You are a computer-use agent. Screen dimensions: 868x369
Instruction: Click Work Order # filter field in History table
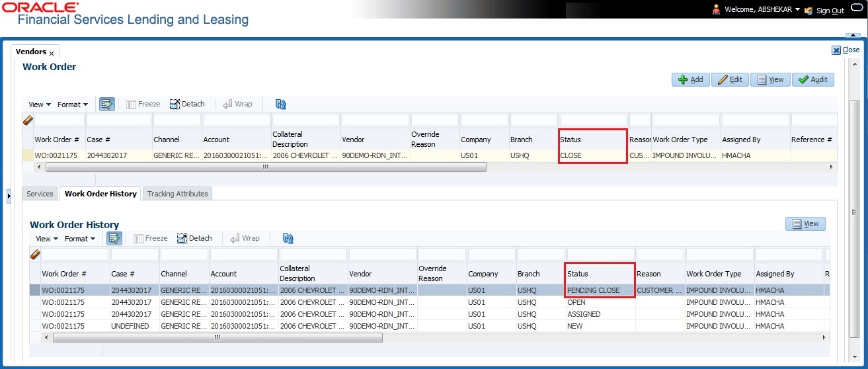click(75, 255)
